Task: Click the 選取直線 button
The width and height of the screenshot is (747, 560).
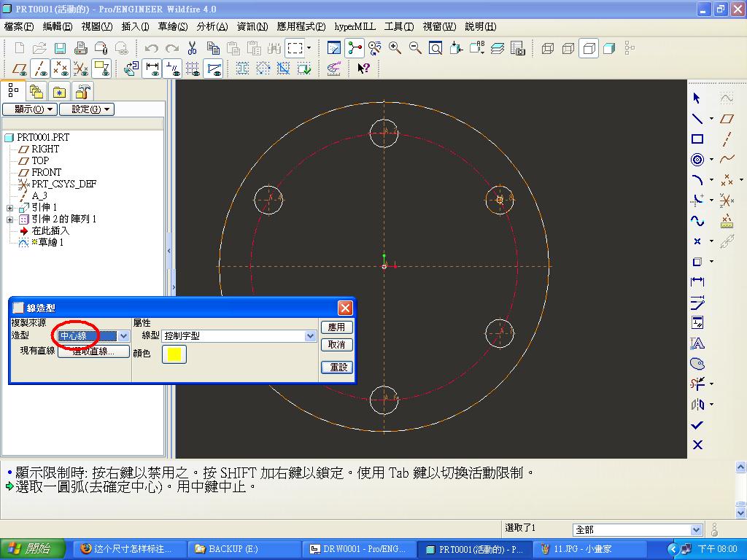Action: click(93, 351)
